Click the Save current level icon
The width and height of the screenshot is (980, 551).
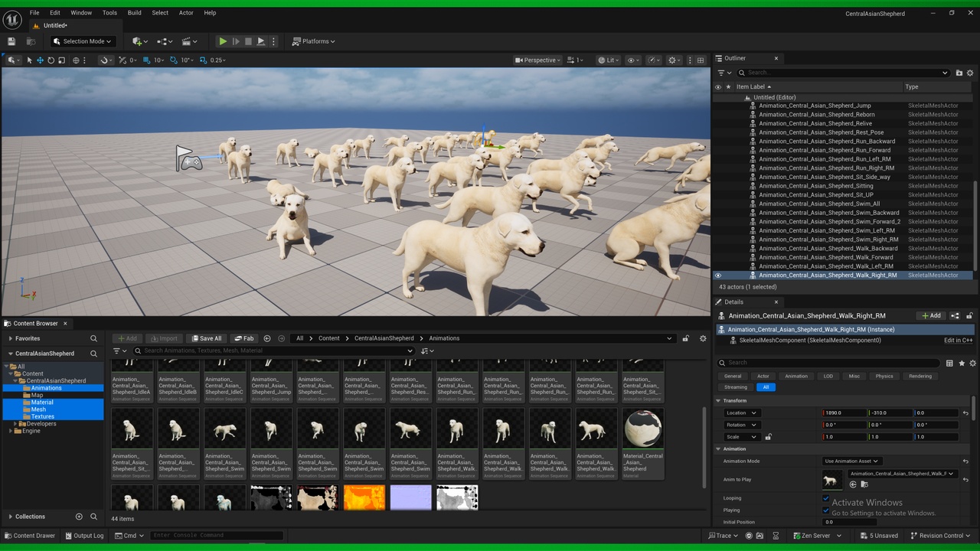pyautogui.click(x=11, y=41)
